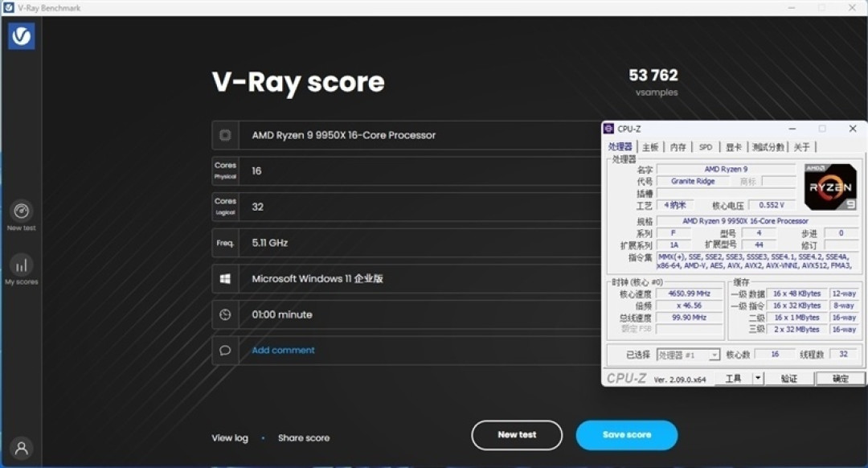Click the CPU-Z title bar app icon

(x=609, y=129)
